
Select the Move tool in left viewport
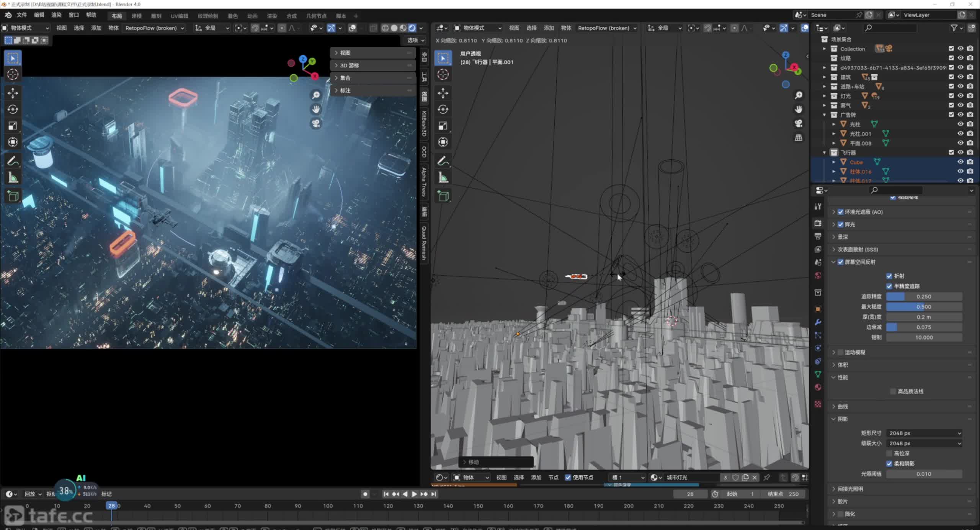click(13, 93)
